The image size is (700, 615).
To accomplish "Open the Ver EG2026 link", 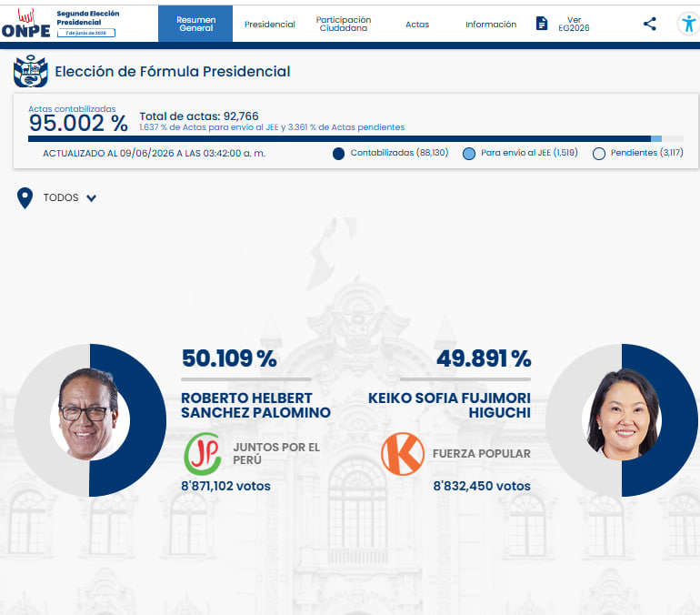I will tap(574, 25).
